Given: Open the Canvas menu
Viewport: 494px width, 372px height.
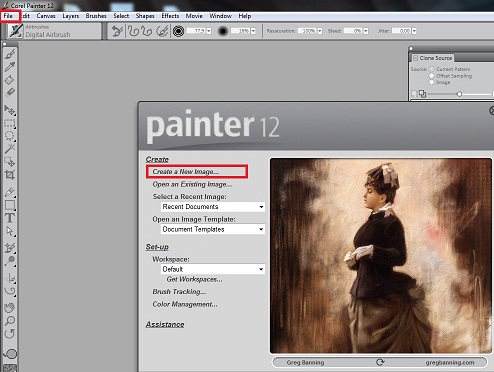Looking at the screenshot, I should point(46,16).
